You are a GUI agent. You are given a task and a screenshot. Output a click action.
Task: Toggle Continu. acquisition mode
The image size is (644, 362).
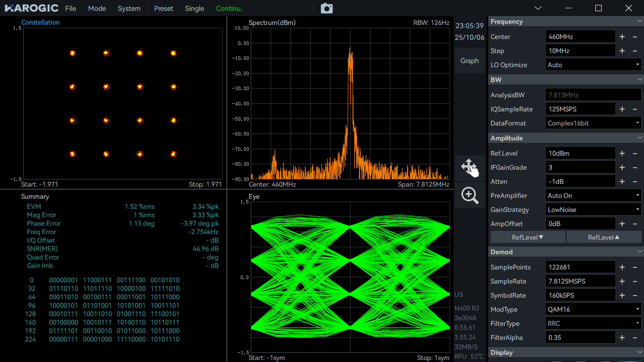click(x=229, y=8)
